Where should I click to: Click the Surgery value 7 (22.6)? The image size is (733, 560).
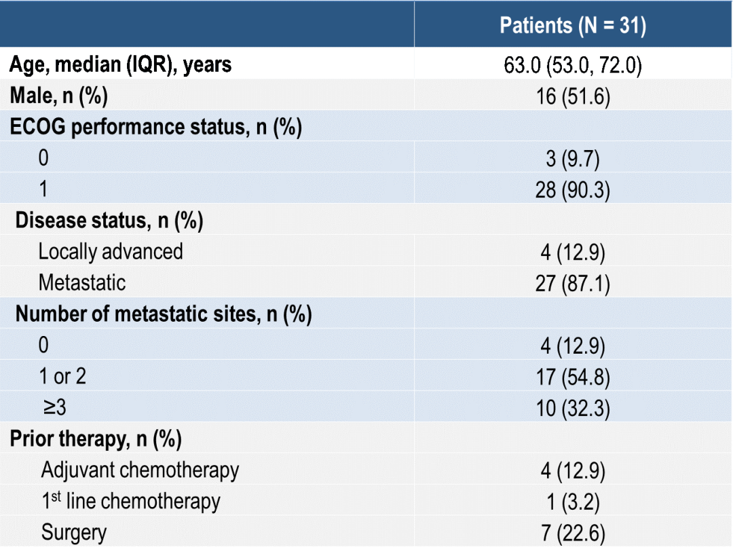(573, 533)
